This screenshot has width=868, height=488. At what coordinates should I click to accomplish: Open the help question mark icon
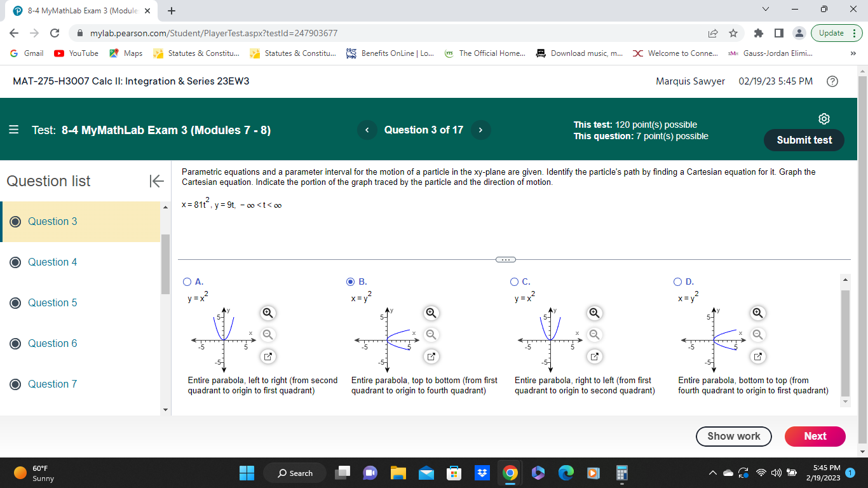point(832,81)
